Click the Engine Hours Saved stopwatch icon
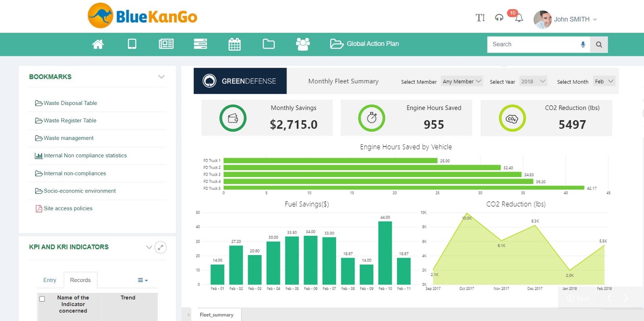This screenshot has height=321, width=644. pyautogui.click(x=372, y=118)
